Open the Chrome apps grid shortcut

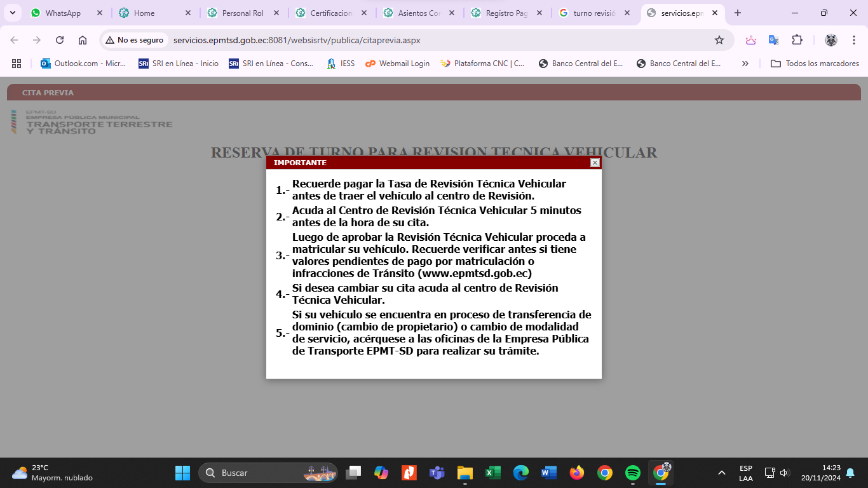[17, 64]
